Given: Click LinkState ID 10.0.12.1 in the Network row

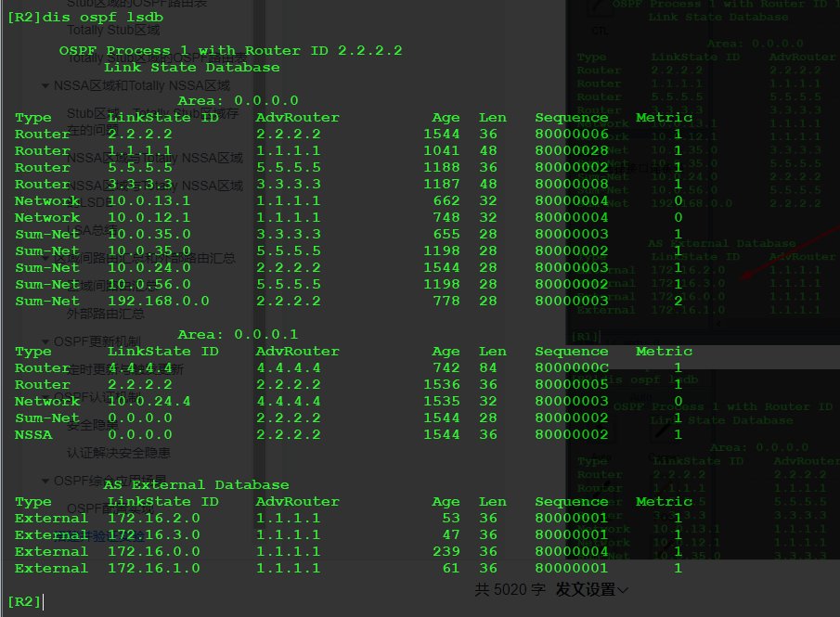Looking at the screenshot, I should tap(149, 217).
